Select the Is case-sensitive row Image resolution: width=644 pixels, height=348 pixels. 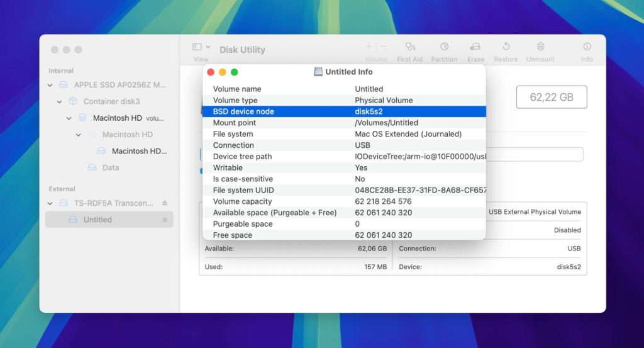344,179
